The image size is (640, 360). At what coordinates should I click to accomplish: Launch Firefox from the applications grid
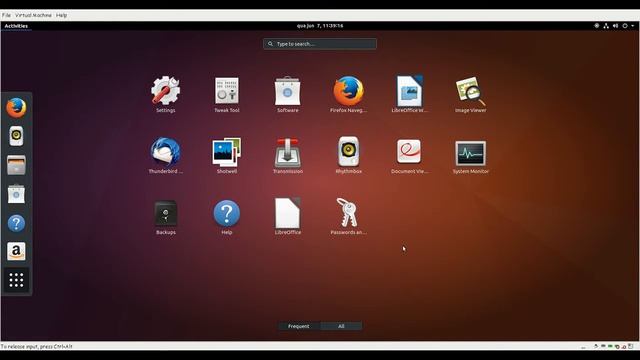click(348, 91)
